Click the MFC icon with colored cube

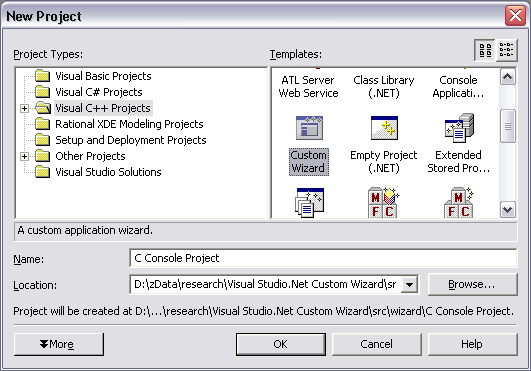383,202
